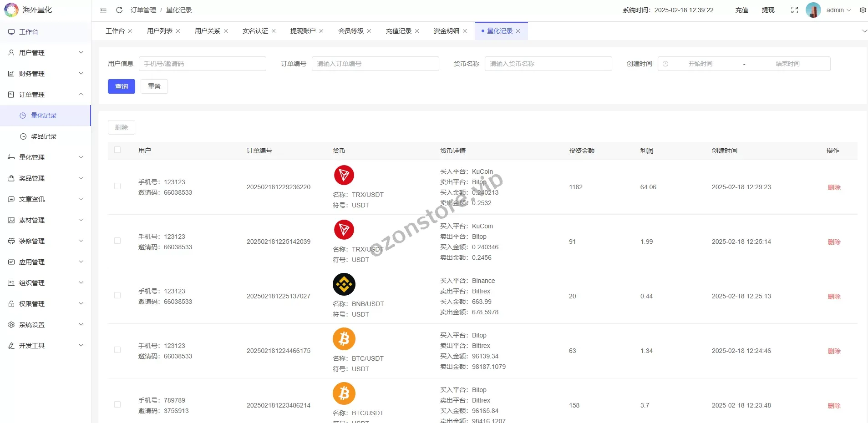The width and height of the screenshot is (868, 423).
Task: Click the BNB coin logo in third row
Action: pos(344,284)
